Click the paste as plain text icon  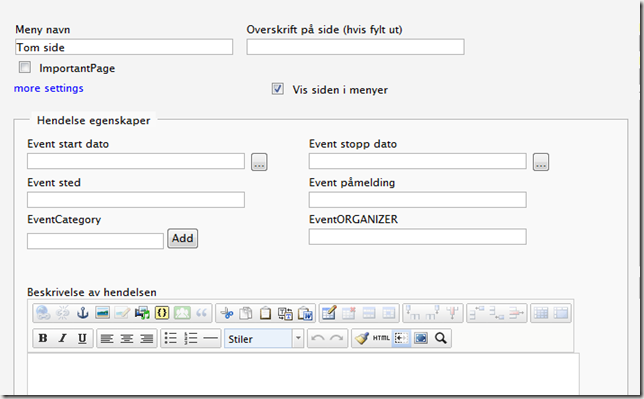tap(285, 313)
